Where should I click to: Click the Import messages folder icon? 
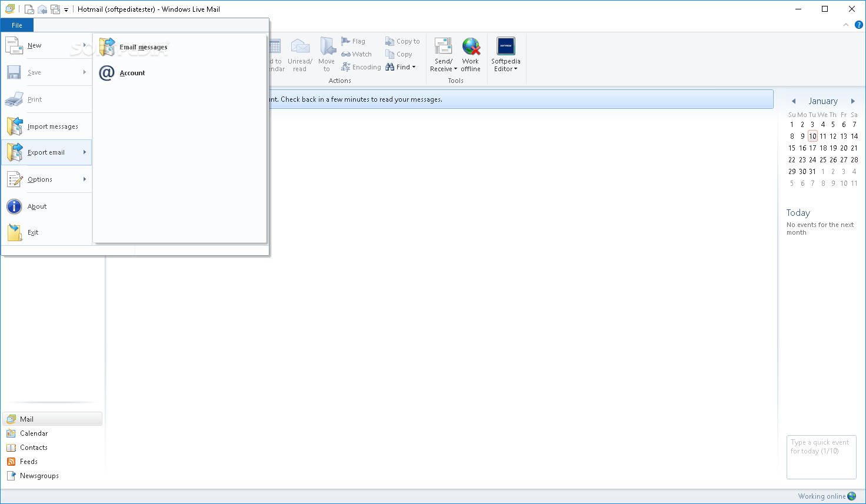[x=14, y=126]
